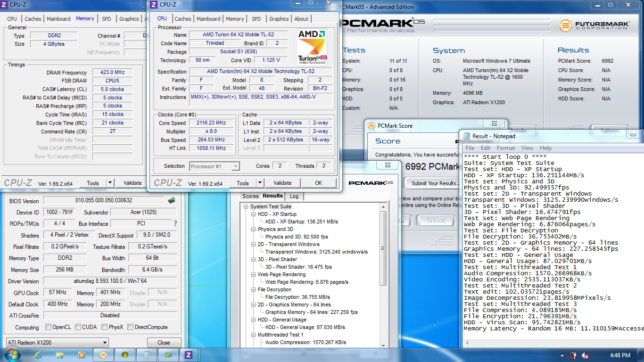Click the front CPU-Z window title icon
The image size is (644, 362).
tap(154, 5)
